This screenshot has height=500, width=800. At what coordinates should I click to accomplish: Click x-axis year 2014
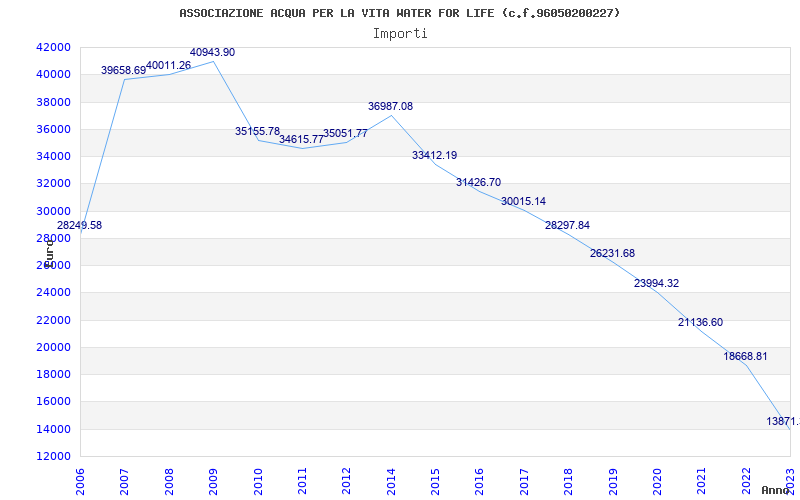point(391,482)
